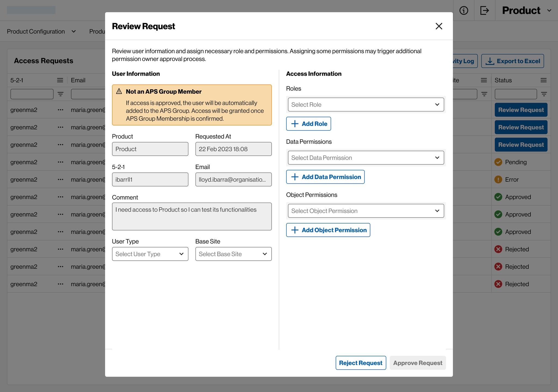Viewport: 558px width, 392px height.
Task: Close the Review Request dialog
Action: [439, 26]
